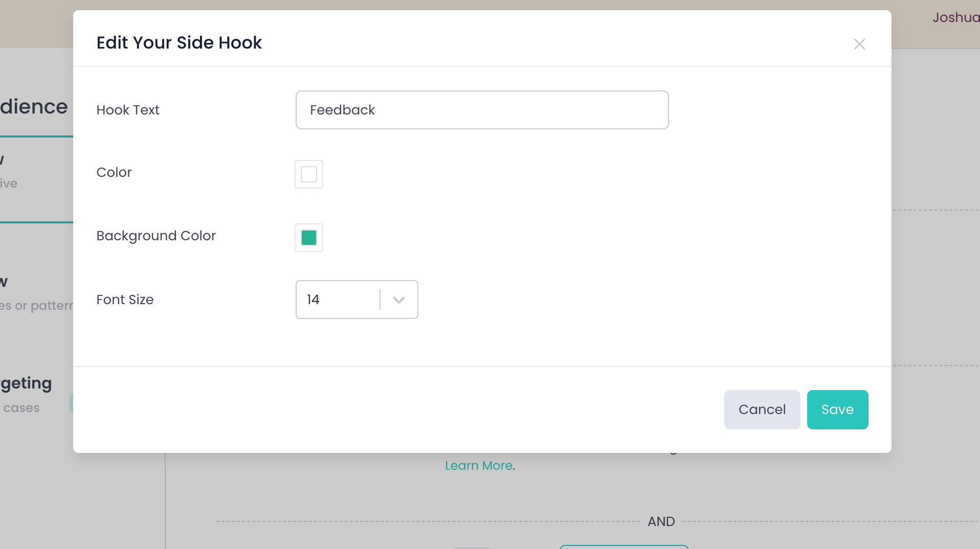Click the Color label
Screen dimensions: 980x549
(x=114, y=172)
